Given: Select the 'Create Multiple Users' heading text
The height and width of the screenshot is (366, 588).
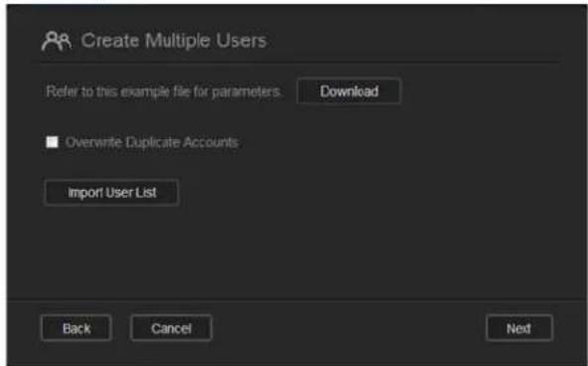Looking at the screenshot, I should 174,41.
